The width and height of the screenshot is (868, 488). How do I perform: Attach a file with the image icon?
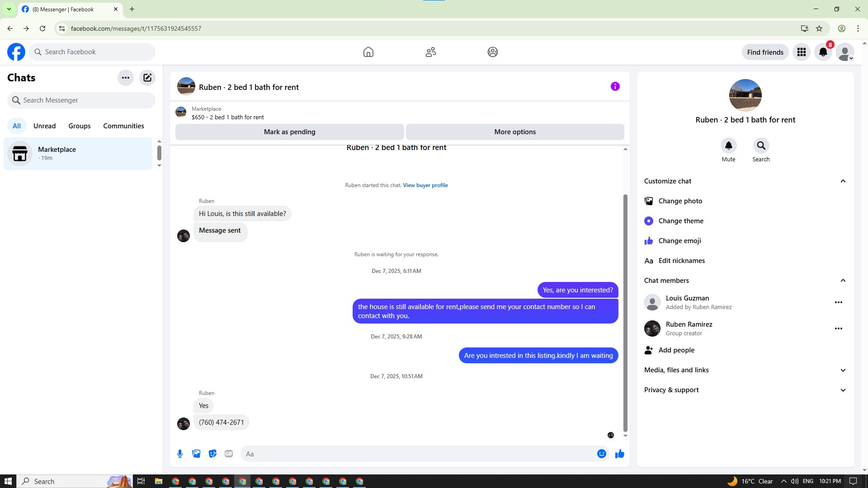tap(196, 454)
